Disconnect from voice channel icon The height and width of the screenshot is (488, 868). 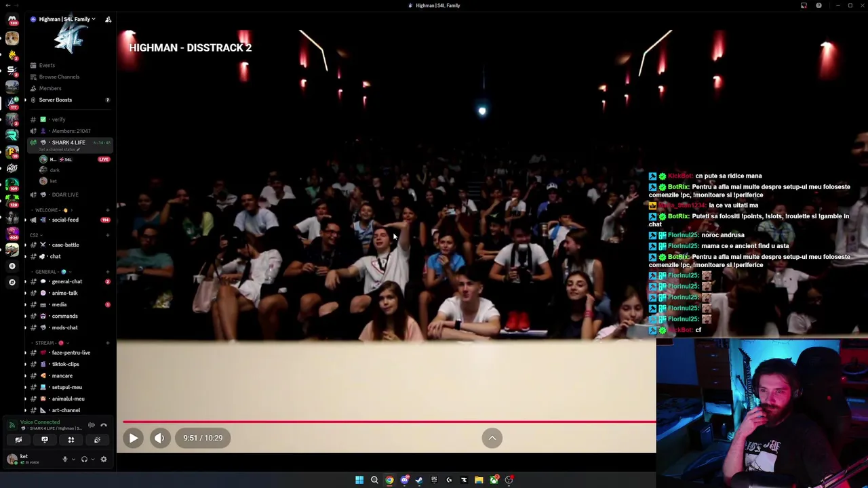click(x=104, y=425)
